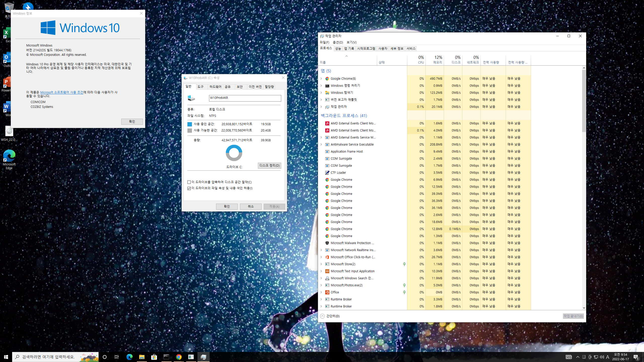The width and height of the screenshot is (644, 362).
Task: Click 디스크 정리(D) button
Action: click(x=269, y=165)
